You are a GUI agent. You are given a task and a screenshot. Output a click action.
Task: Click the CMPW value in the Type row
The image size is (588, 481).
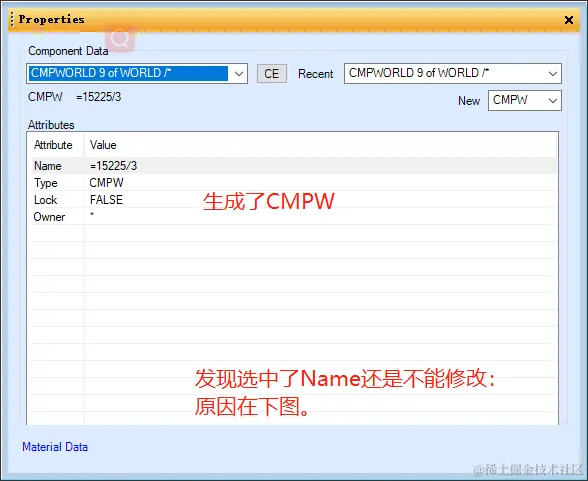click(106, 183)
